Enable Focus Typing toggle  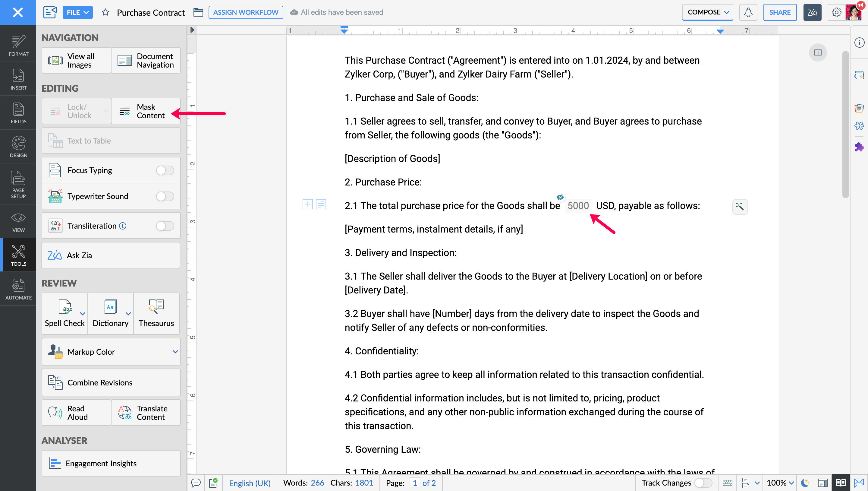tap(165, 170)
